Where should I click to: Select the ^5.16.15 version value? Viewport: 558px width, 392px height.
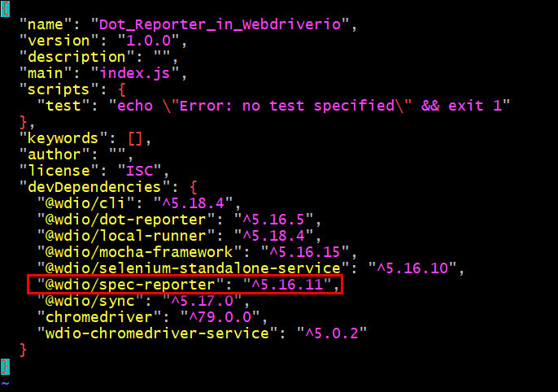click(x=305, y=252)
